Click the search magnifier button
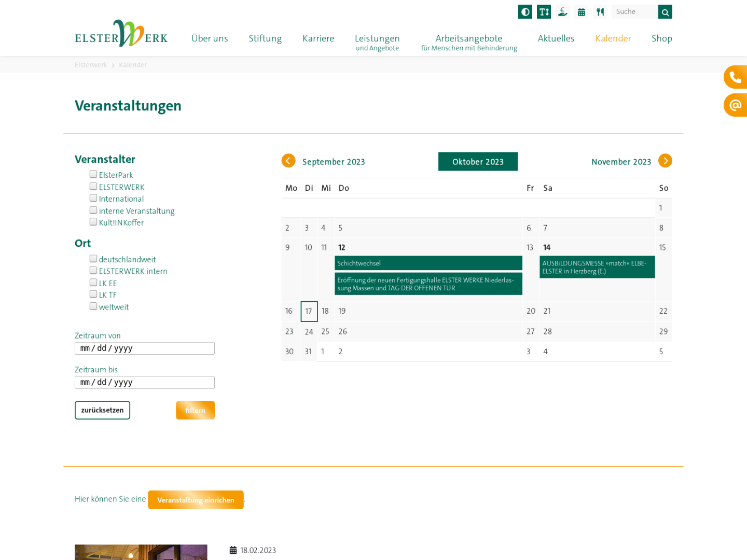The height and width of the screenshot is (560, 747). click(665, 12)
